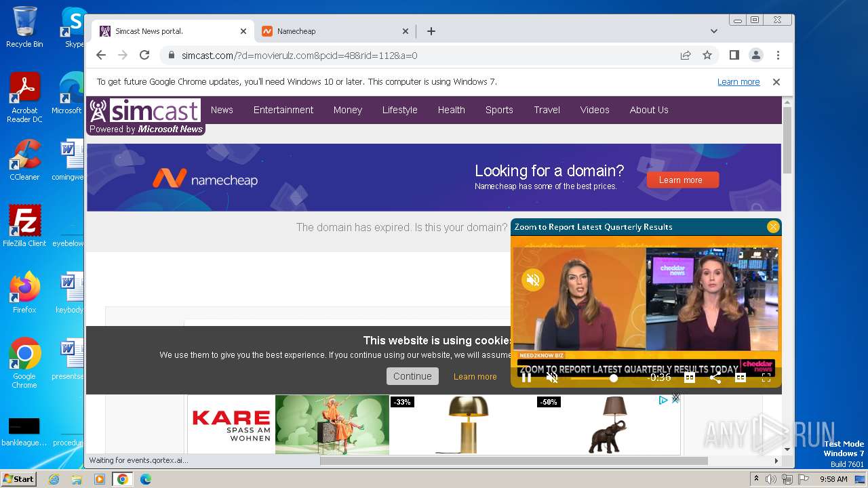Open the Chrome profile avatar
This screenshot has height=488, width=868.
pyautogui.click(x=755, y=55)
